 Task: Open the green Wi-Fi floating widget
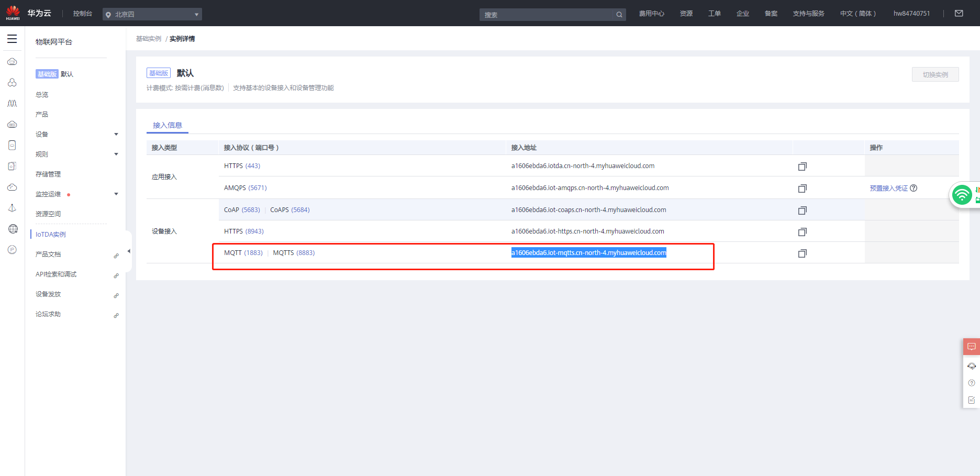(962, 195)
